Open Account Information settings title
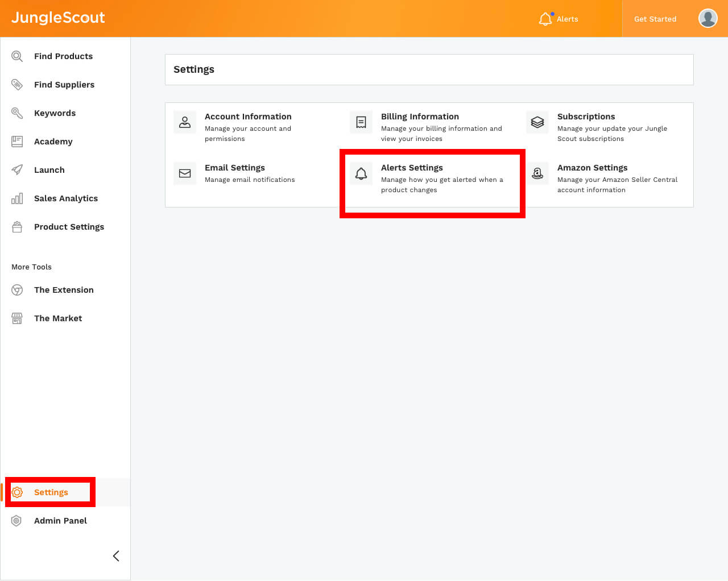This screenshot has width=728, height=581. [248, 117]
